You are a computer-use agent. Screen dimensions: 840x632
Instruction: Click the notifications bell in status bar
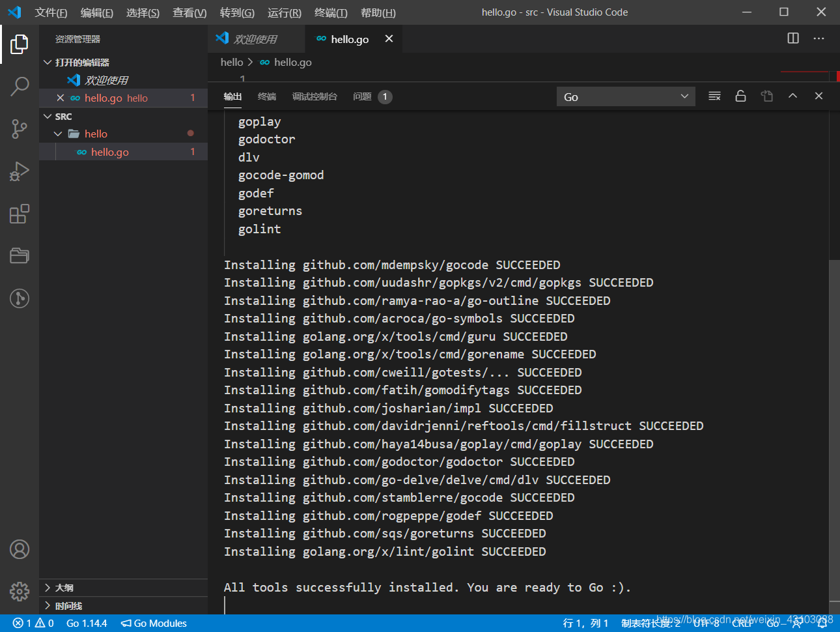click(822, 624)
